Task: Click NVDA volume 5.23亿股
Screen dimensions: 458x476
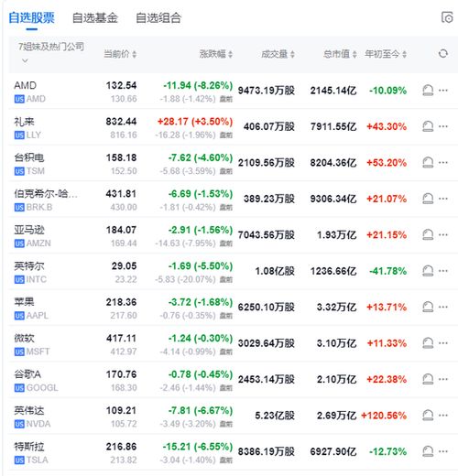Action: (x=275, y=416)
